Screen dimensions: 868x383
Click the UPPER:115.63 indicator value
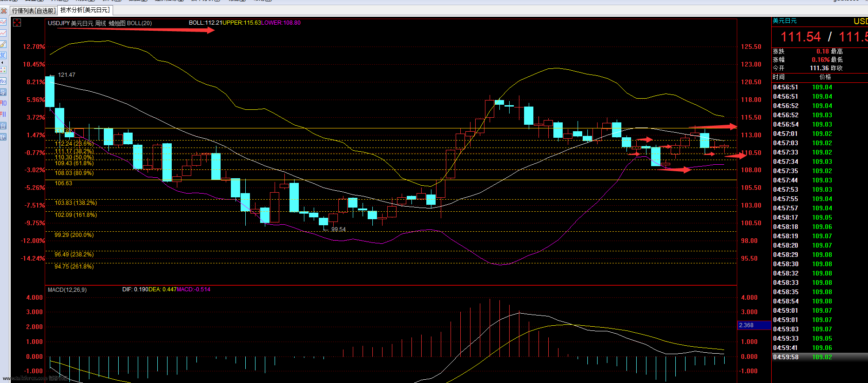tap(242, 23)
